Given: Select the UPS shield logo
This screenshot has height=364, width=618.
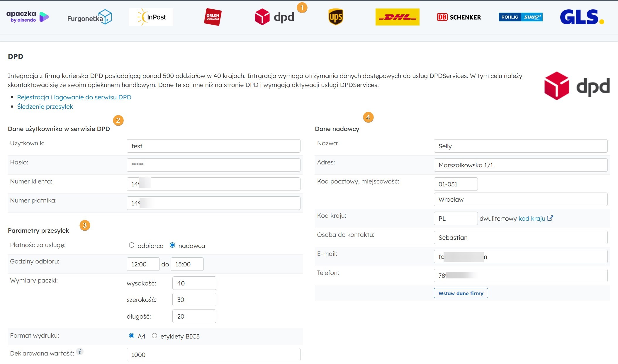Looking at the screenshot, I should (x=336, y=17).
